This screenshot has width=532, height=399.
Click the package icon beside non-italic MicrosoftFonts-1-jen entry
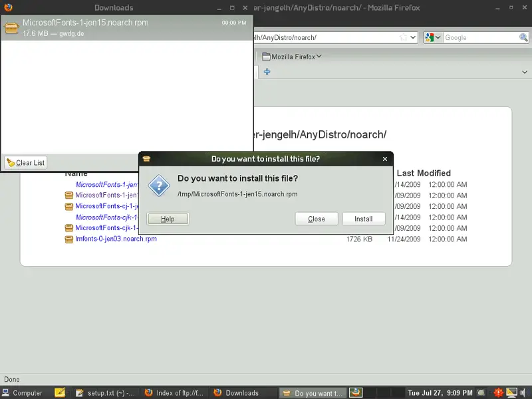tap(69, 196)
